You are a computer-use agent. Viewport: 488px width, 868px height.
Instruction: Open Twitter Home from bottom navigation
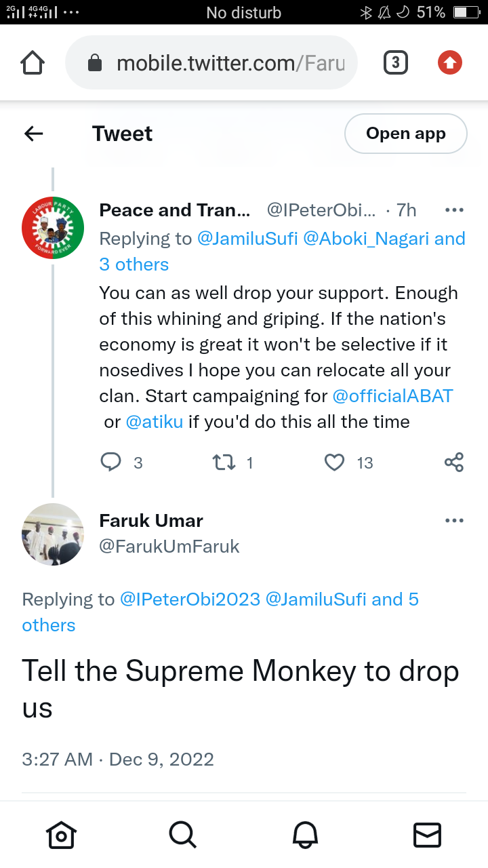coord(61,835)
